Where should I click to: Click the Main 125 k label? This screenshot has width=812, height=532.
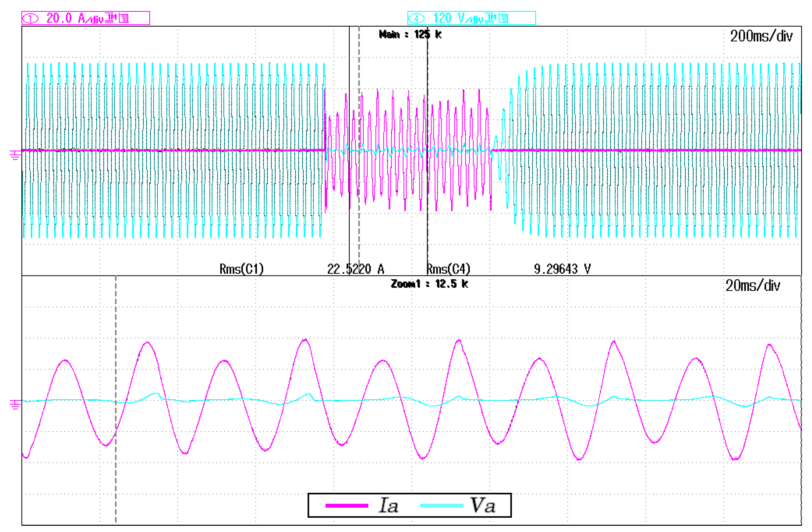[x=410, y=34]
